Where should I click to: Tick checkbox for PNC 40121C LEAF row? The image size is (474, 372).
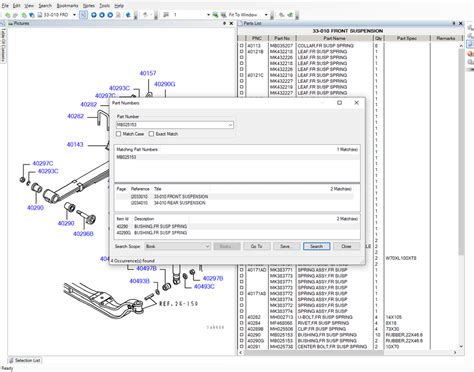(241, 75)
